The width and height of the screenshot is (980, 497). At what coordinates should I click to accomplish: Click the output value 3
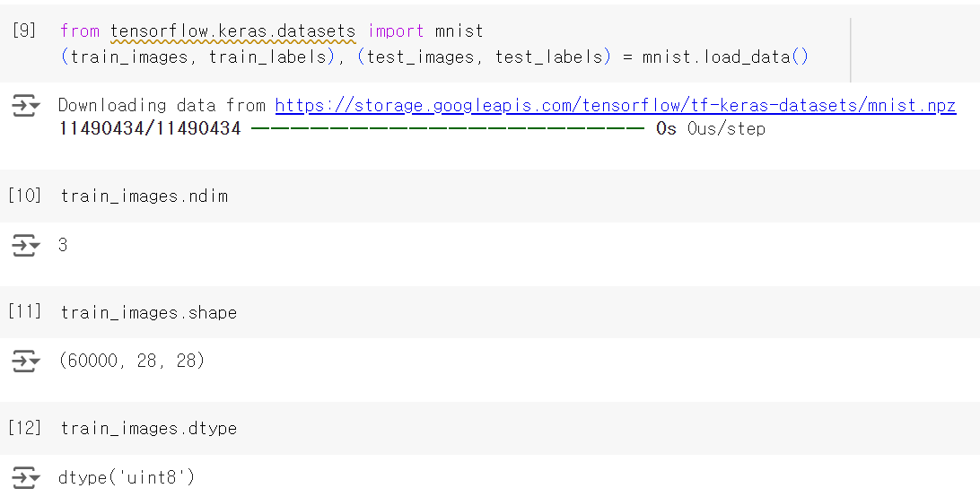point(63,244)
